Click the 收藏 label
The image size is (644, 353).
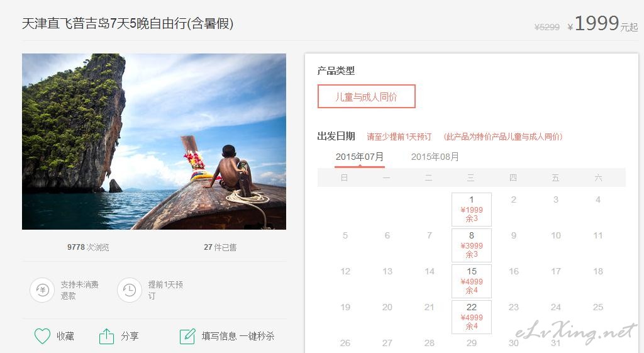65,336
